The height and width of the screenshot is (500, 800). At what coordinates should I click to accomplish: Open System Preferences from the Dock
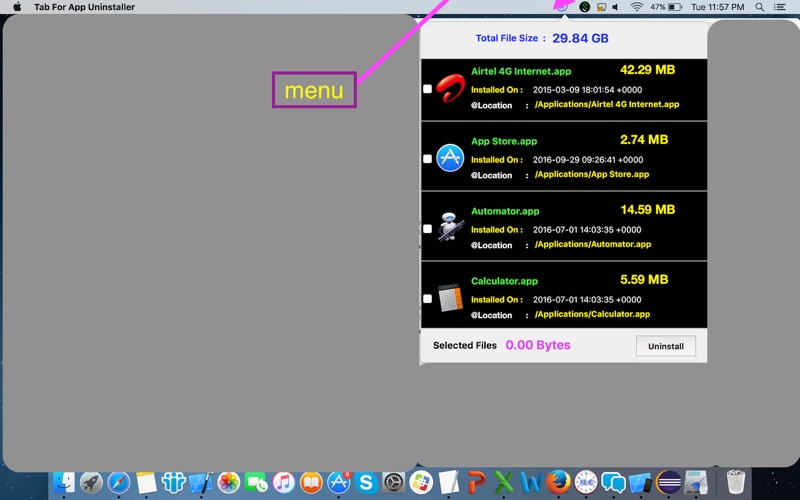pos(394,482)
